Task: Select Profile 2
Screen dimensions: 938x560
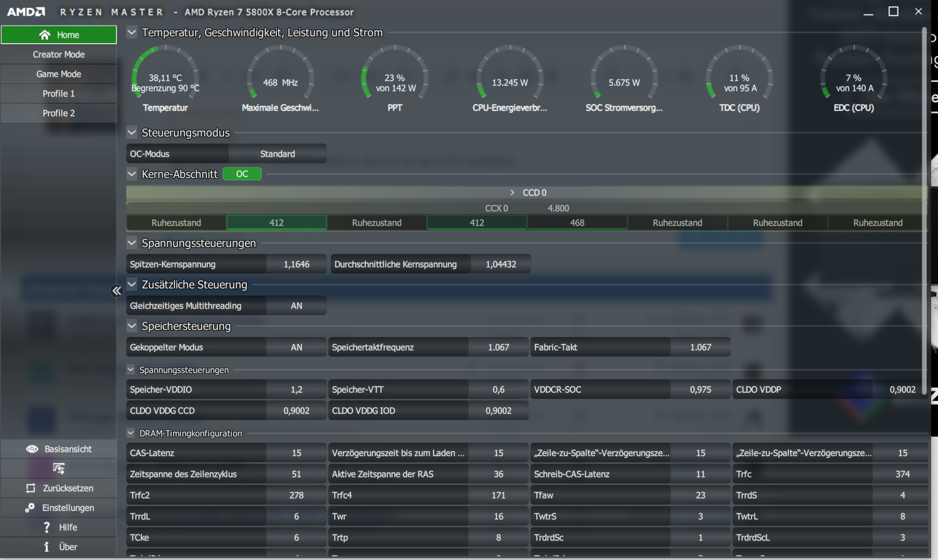Action: [59, 113]
